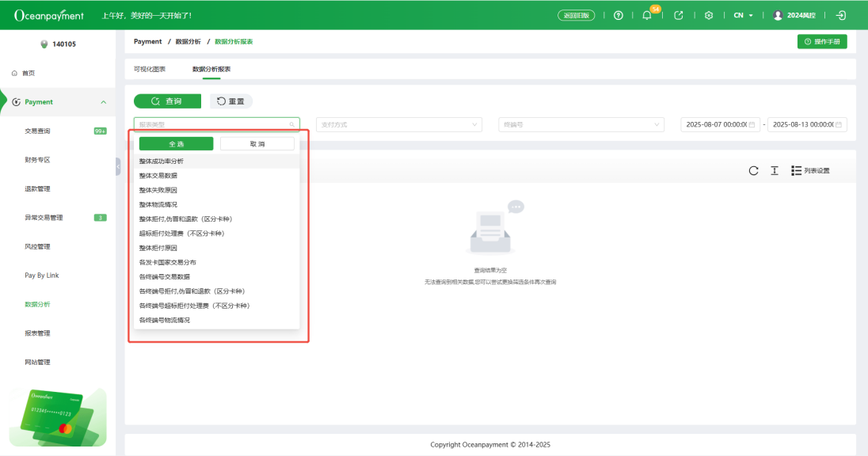Click the 99+ badge on 交易查询

point(101,131)
